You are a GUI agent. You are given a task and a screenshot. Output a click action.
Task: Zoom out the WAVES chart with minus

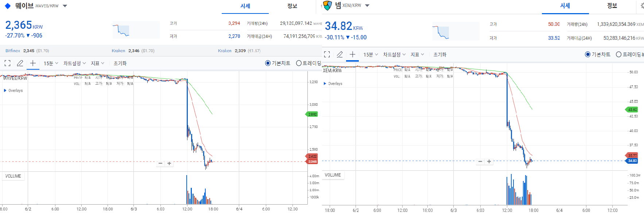[160, 163]
